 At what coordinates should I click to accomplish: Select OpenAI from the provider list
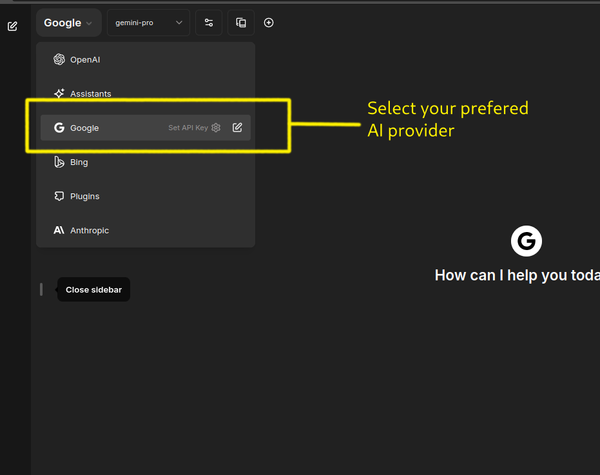pyautogui.click(x=85, y=59)
